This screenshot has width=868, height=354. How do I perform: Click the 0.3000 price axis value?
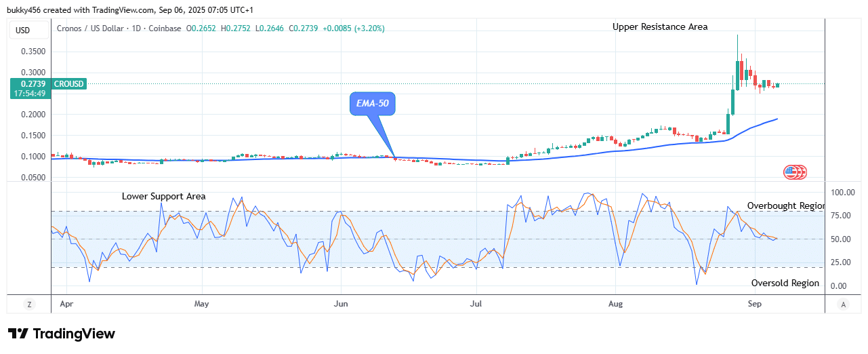click(x=33, y=73)
